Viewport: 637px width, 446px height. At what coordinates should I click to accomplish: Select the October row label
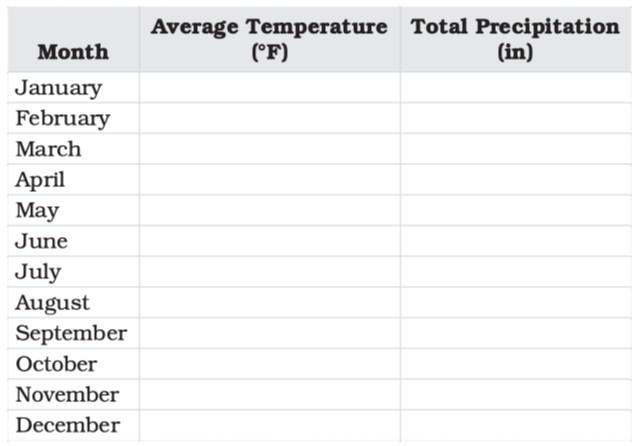[x=56, y=364]
